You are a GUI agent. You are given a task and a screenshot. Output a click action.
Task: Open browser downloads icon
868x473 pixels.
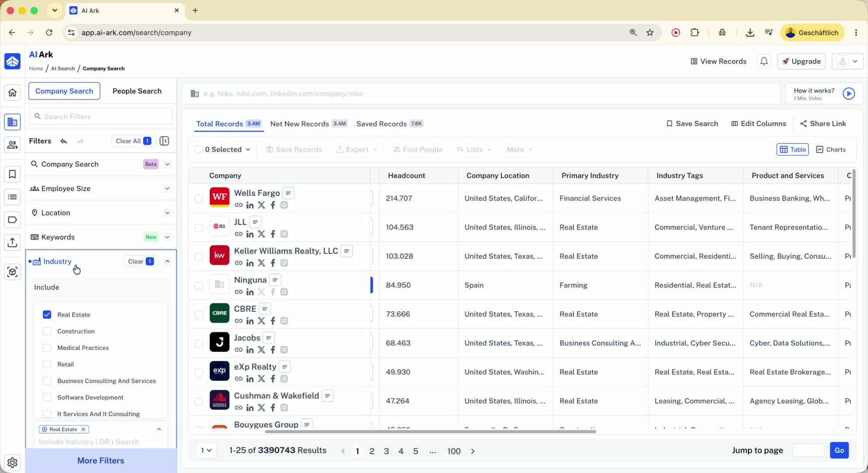pos(750,32)
